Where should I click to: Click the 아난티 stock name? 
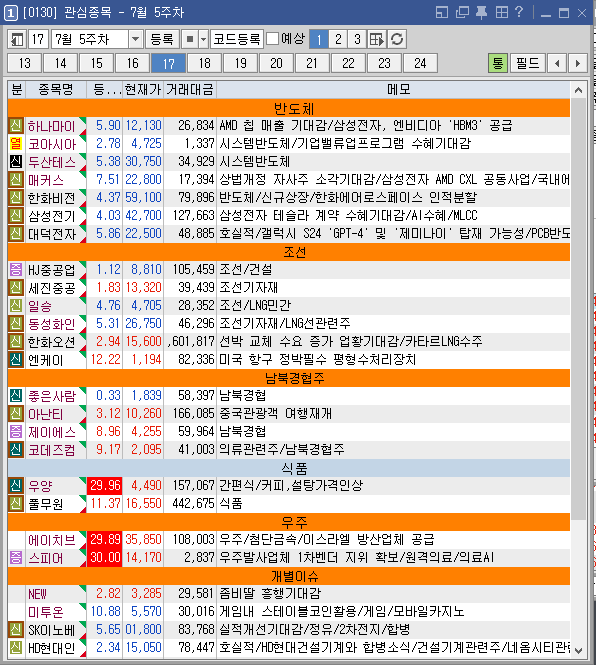tap(46, 414)
